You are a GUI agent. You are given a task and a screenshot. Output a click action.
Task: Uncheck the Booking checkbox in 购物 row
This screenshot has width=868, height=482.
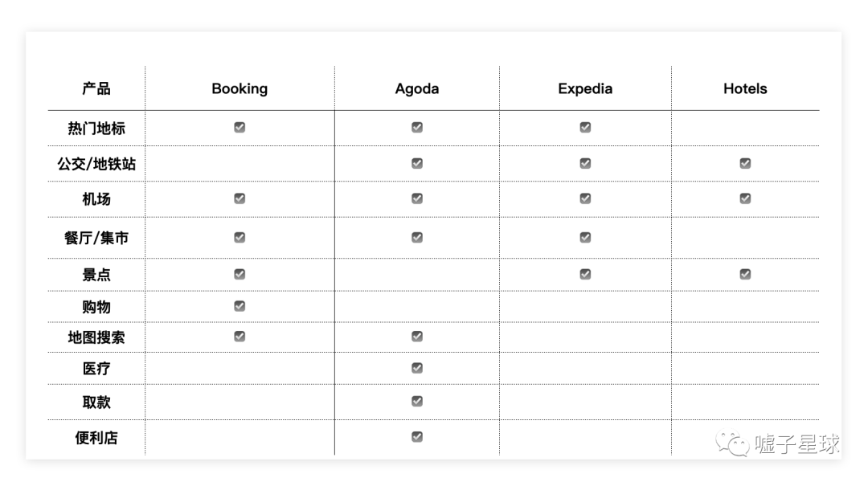240,306
